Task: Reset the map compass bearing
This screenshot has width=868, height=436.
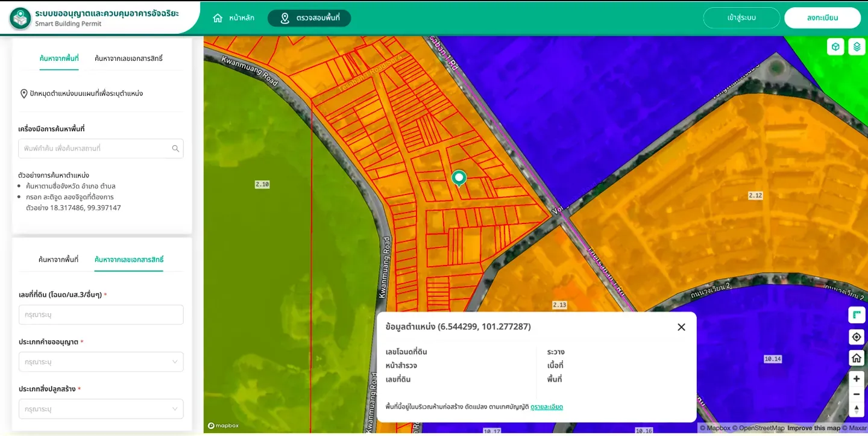Action: coord(857,410)
